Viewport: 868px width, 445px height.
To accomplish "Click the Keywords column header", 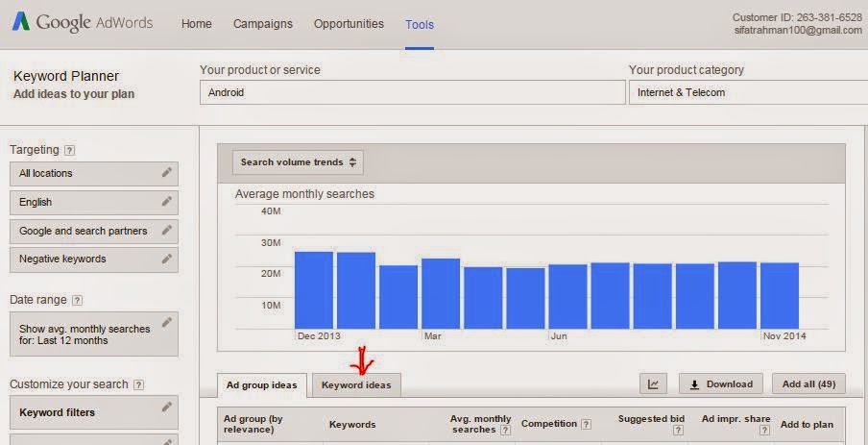I will pyautogui.click(x=352, y=425).
